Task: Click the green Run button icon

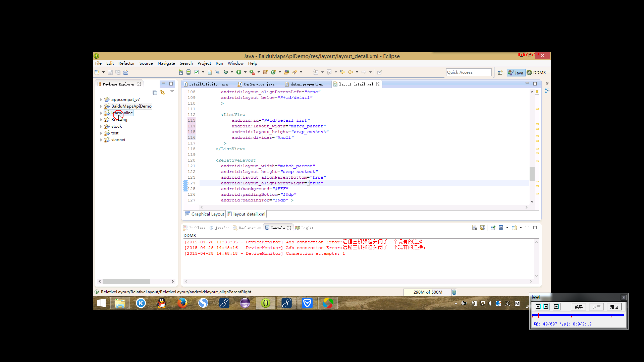Action: click(239, 72)
